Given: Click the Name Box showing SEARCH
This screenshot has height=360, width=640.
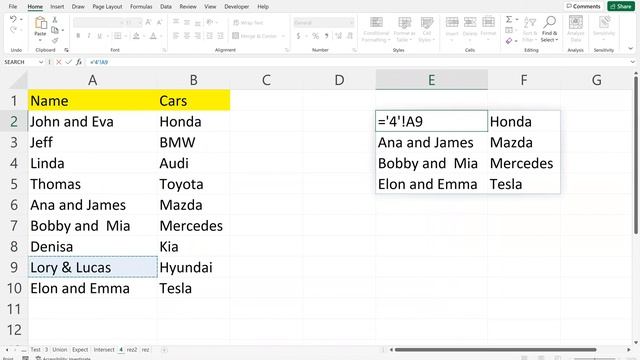Looking at the screenshot, I should click(21, 62).
